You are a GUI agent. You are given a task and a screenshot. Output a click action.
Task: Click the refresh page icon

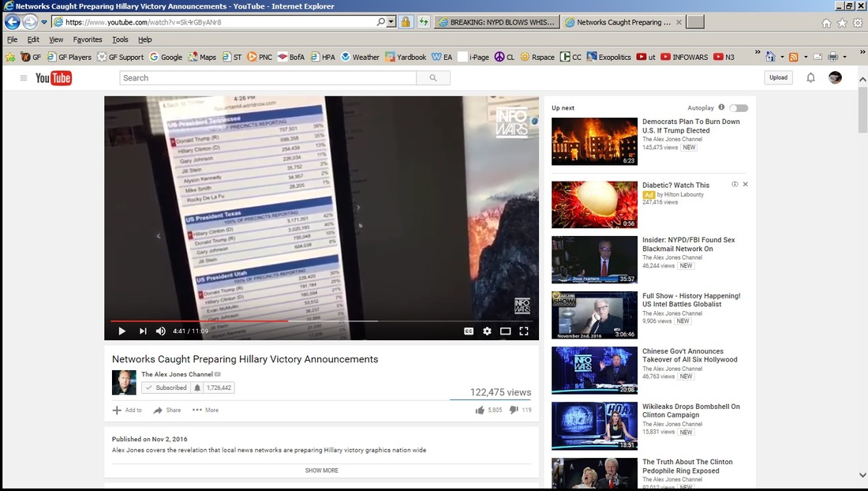[424, 22]
